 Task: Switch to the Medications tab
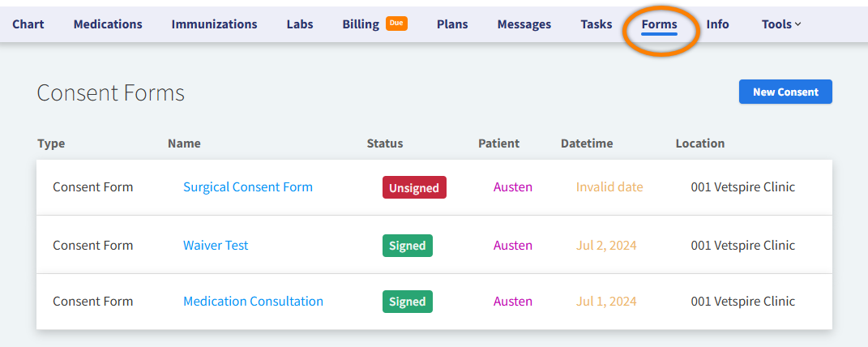(x=108, y=24)
